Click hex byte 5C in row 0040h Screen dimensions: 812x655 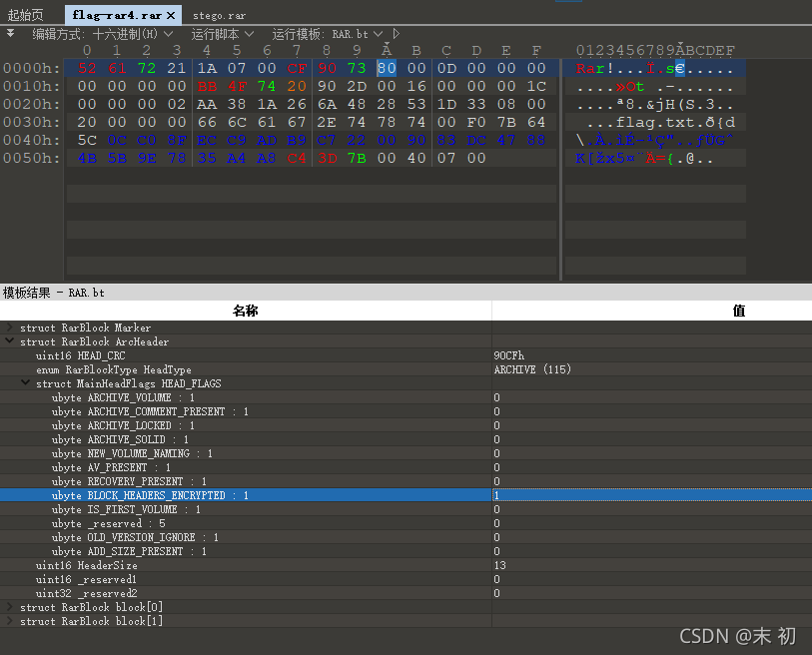87,141
